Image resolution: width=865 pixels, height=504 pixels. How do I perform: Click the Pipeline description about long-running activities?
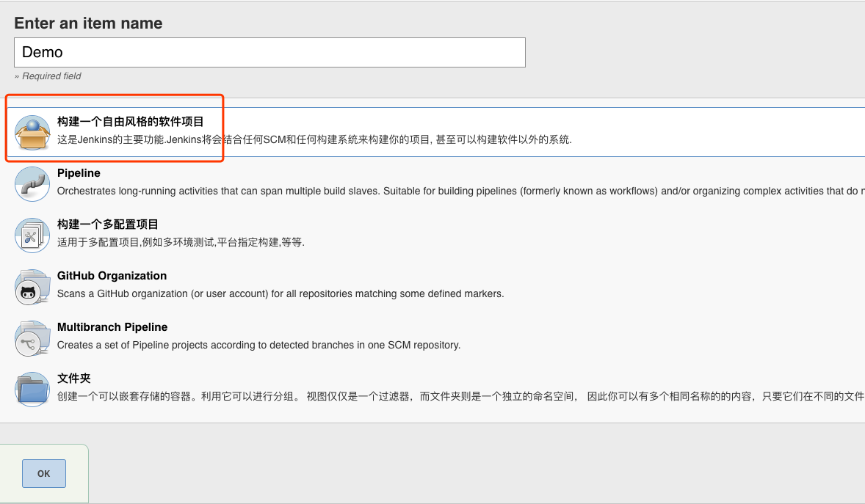coord(460,191)
